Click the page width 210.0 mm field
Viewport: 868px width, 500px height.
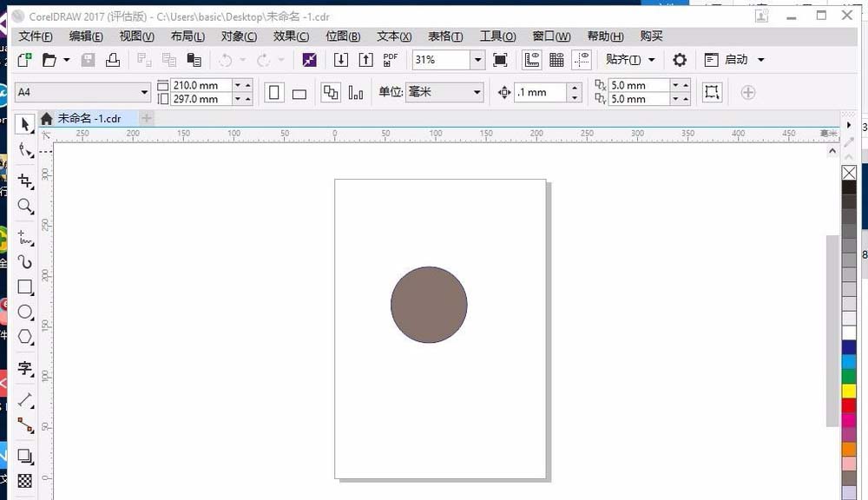[201, 85]
